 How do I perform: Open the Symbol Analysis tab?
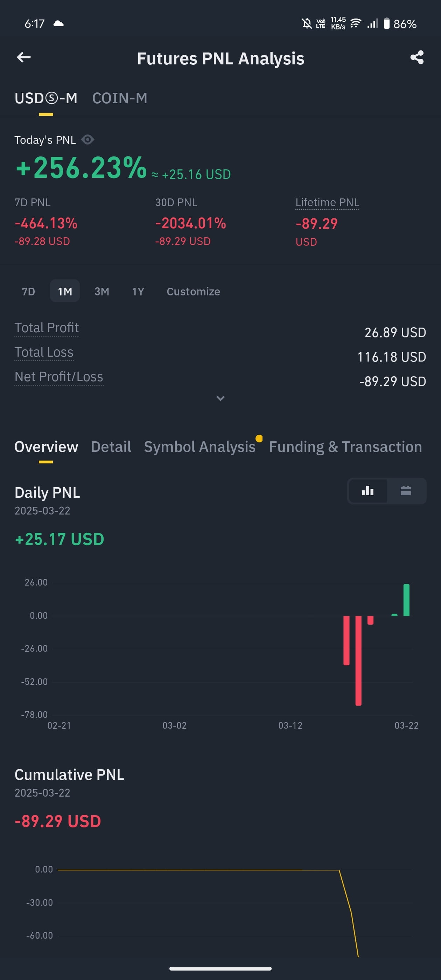200,447
